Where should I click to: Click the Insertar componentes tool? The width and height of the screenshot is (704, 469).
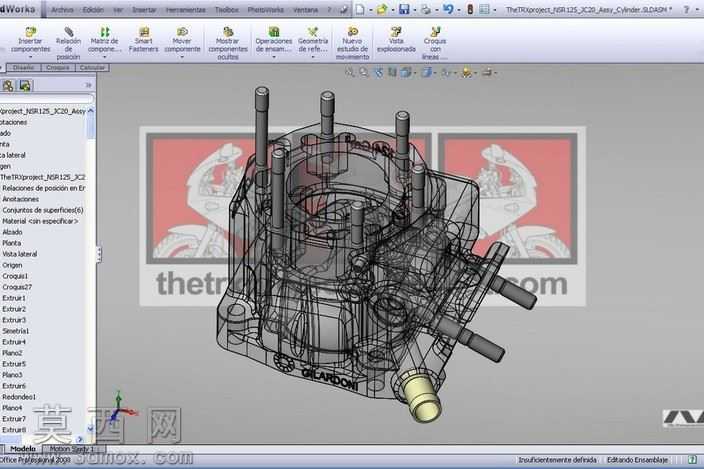click(31, 40)
